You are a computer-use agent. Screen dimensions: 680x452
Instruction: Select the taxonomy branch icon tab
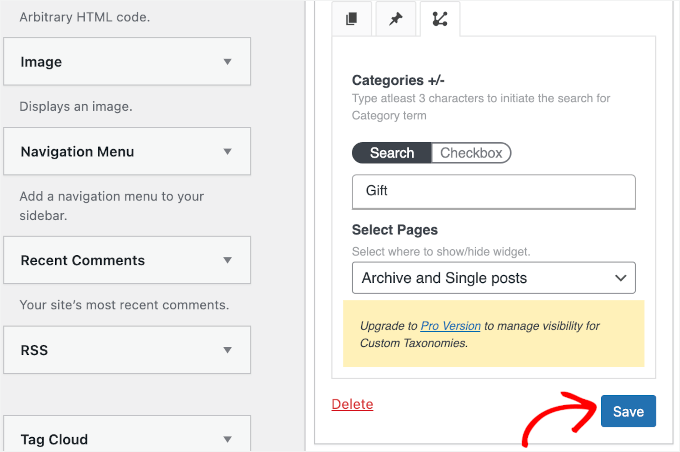pos(441,19)
